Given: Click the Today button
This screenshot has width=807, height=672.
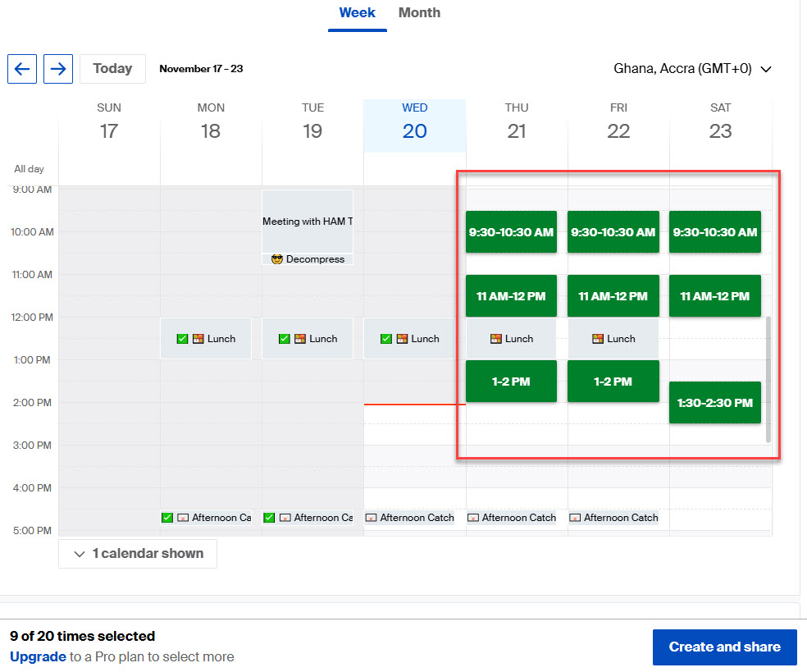Looking at the screenshot, I should (112, 69).
